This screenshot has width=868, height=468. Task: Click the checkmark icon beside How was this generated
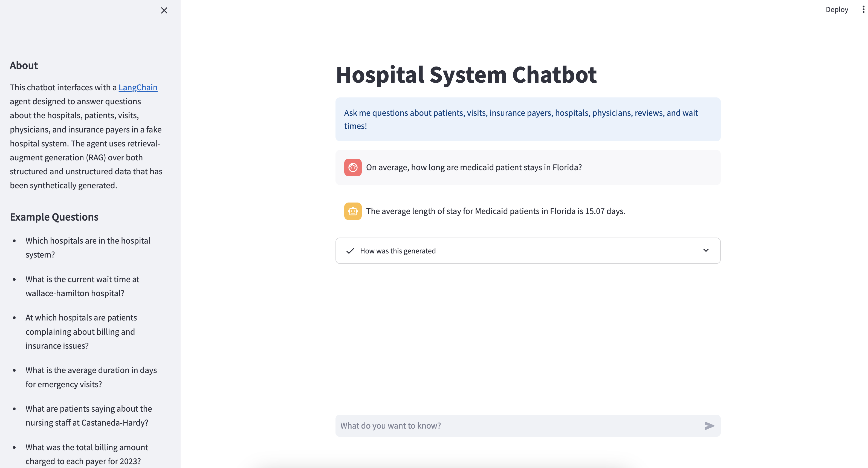[350, 251]
